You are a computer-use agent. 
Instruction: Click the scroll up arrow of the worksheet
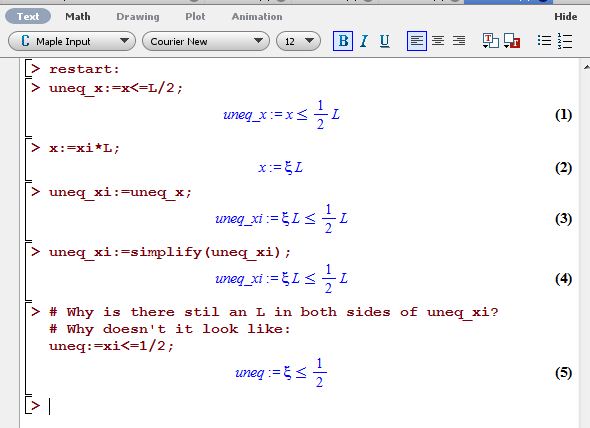pos(586,67)
